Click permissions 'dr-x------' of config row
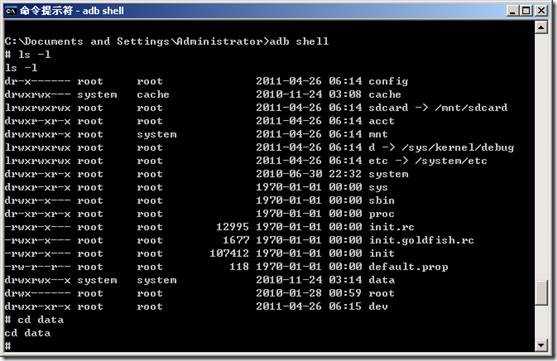This screenshot has height=361, width=557. click(38, 81)
